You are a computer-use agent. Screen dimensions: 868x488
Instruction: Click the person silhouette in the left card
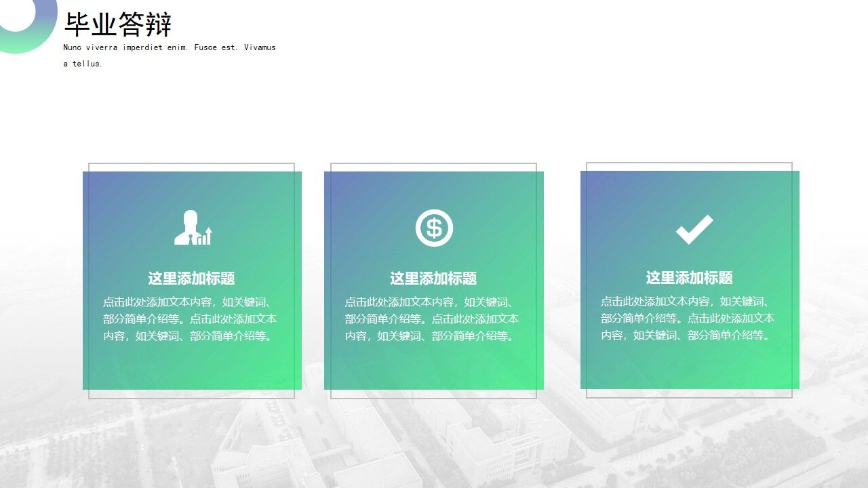pyautogui.click(x=187, y=227)
